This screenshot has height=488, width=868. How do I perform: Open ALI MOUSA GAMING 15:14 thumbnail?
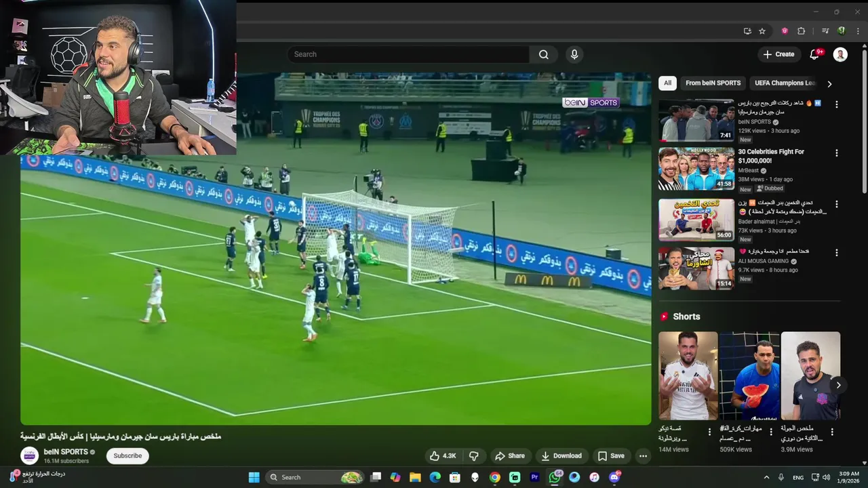696,268
